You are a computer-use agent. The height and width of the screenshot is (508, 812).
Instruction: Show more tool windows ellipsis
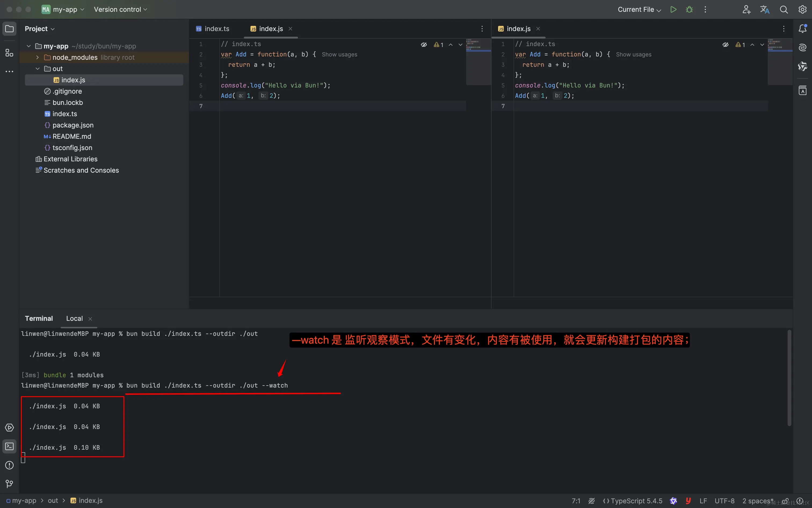pos(9,71)
